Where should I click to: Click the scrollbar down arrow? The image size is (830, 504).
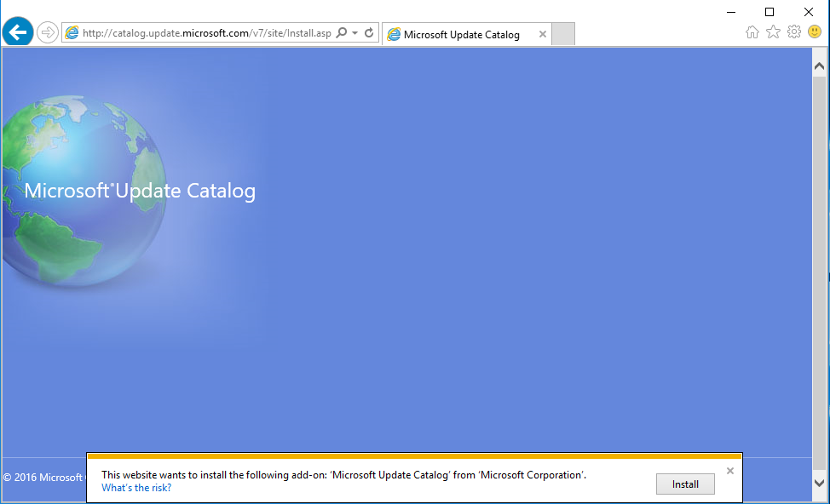820,483
